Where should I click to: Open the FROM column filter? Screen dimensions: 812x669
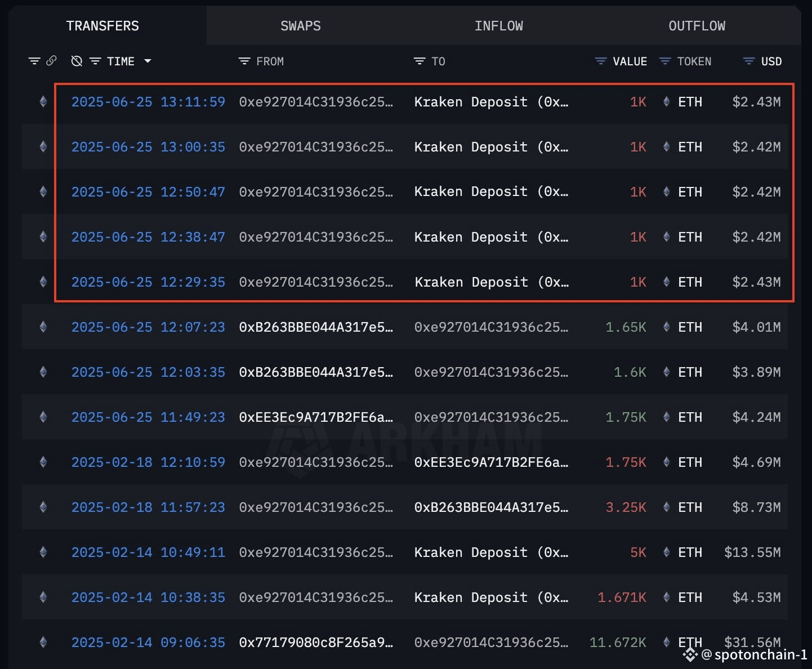tap(244, 61)
